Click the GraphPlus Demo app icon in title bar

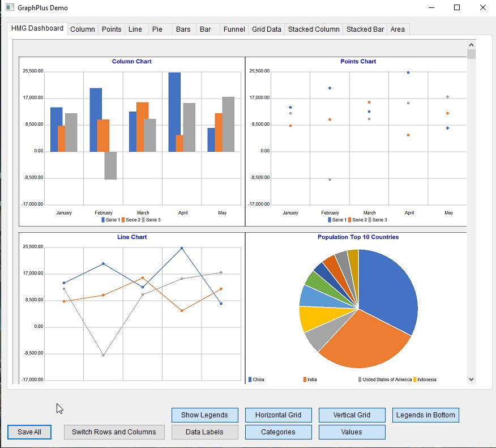coord(10,8)
